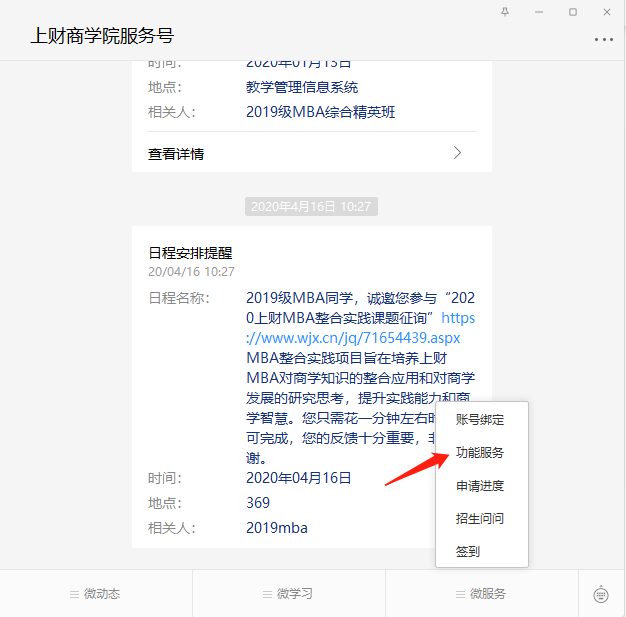Click the text 教学管理信息系统

(x=302, y=87)
